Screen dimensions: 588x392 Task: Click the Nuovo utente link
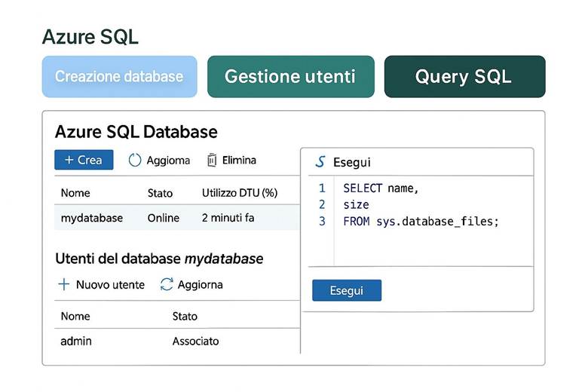click(110, 284)
